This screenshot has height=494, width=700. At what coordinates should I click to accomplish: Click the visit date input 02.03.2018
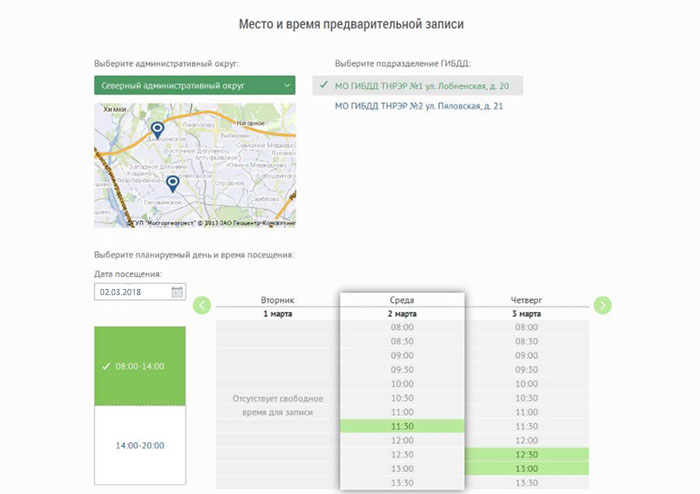coord(140,292)
